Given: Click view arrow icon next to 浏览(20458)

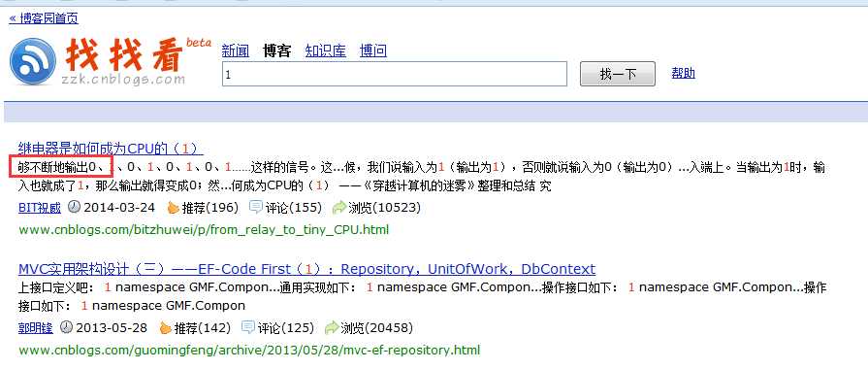Looking at the screenshot, I should click(331, 328).
